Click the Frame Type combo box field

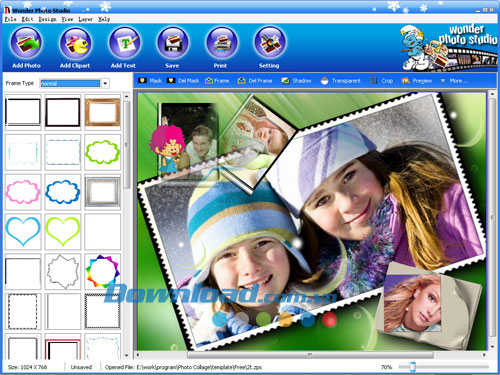click(x=70, y=83)
